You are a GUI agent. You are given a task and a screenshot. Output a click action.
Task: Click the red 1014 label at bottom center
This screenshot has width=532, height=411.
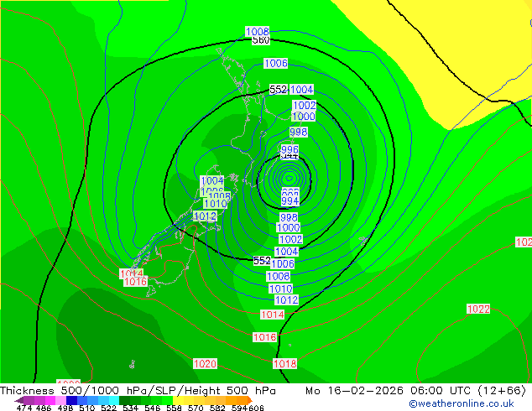tap(273, 315)
